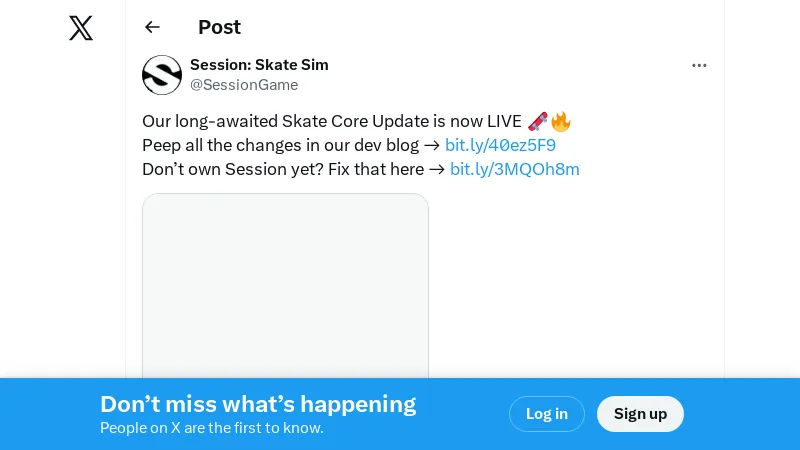Click the "Don't own Session yet?" text
The image size is (800, 450).
pos(232,169)
